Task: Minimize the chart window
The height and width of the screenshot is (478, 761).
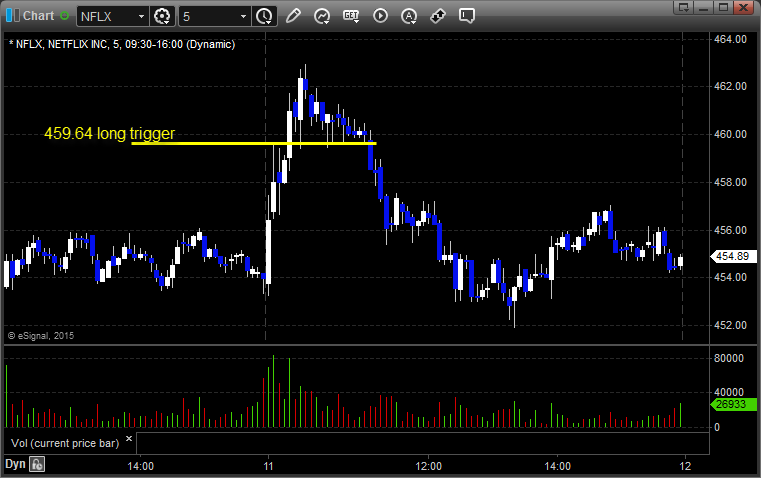Action: coord(704,7)
